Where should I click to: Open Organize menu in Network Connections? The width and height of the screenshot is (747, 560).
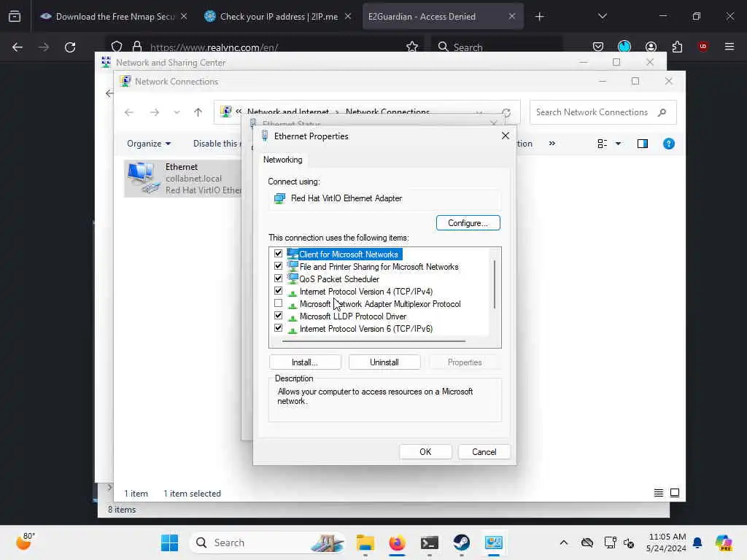pos(149,144)
